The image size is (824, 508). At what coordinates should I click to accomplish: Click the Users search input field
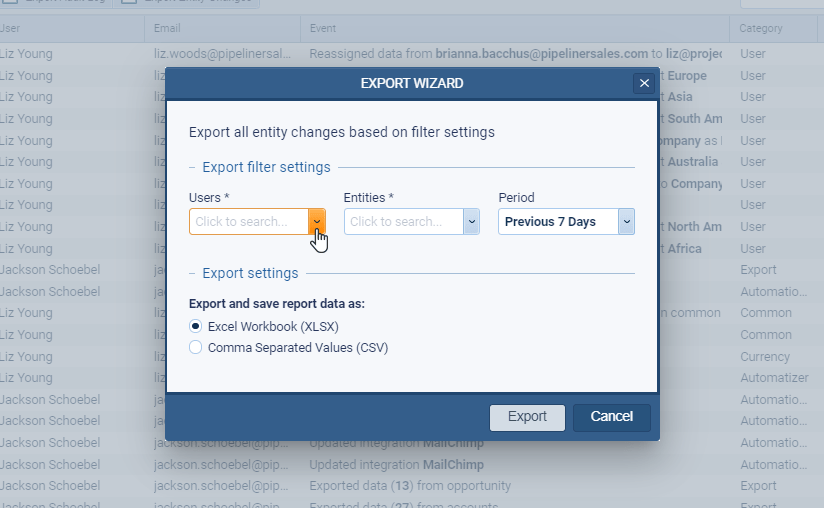point(249,222)
